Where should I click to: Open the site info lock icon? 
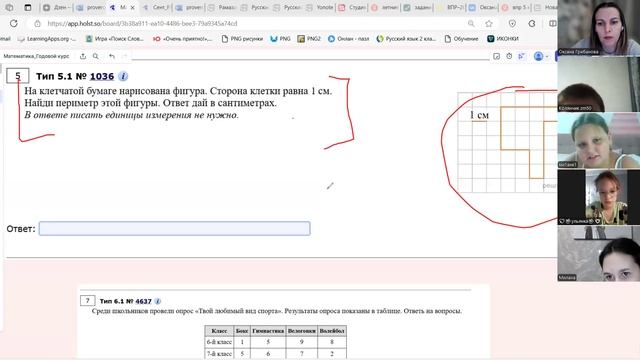pos(37,24)
